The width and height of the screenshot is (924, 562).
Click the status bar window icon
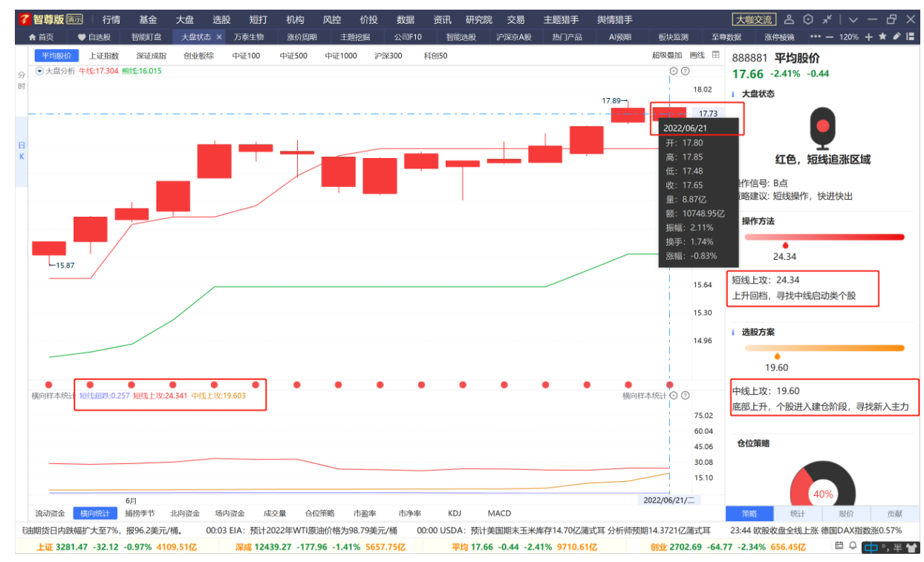coord(839,546)
